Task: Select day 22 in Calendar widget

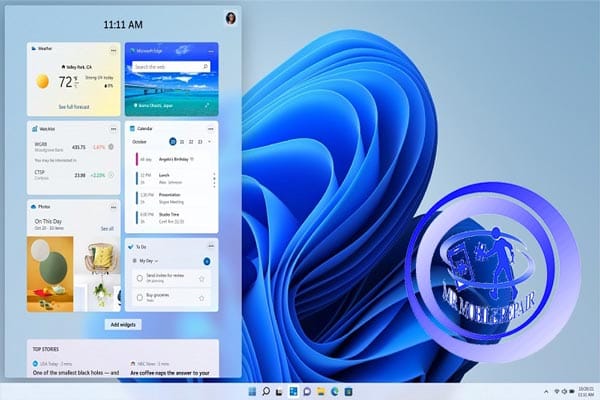Action: pyautogui.click(x=191, y=142)
